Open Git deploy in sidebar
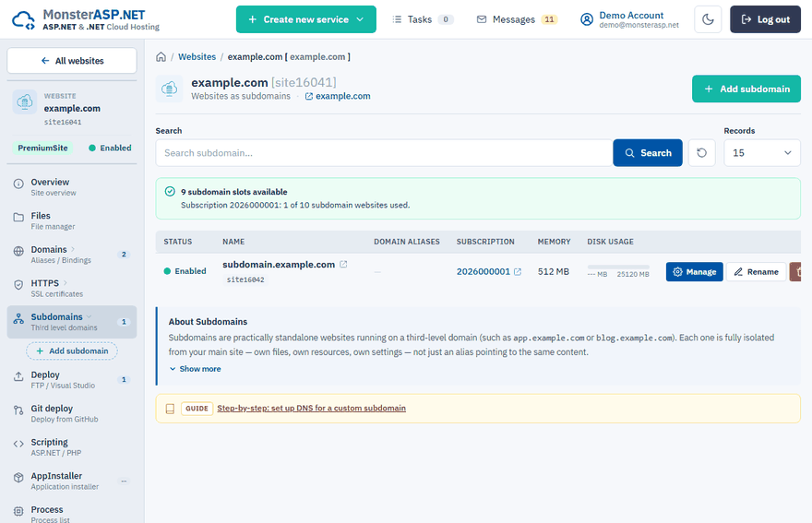 point(72,413)
